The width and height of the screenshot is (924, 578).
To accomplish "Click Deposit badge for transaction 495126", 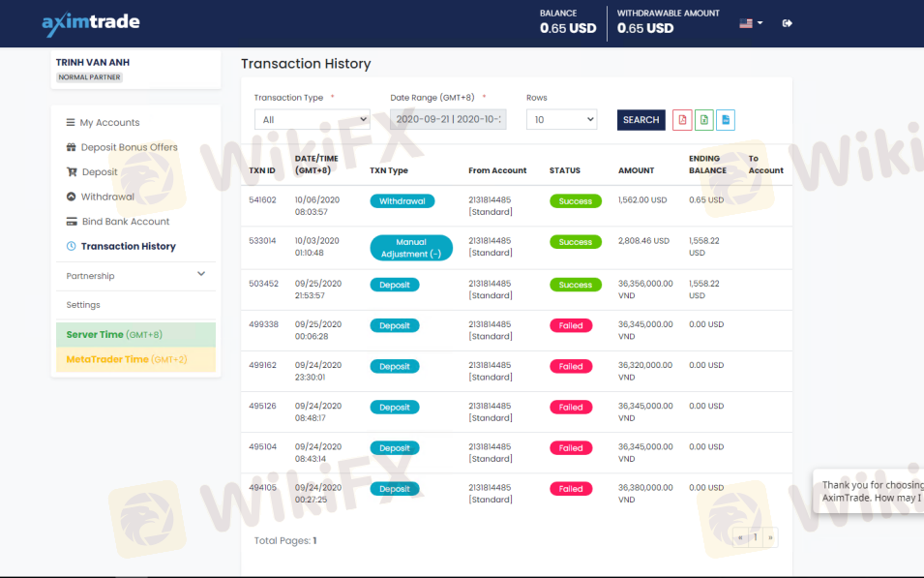I will point(395,408).
